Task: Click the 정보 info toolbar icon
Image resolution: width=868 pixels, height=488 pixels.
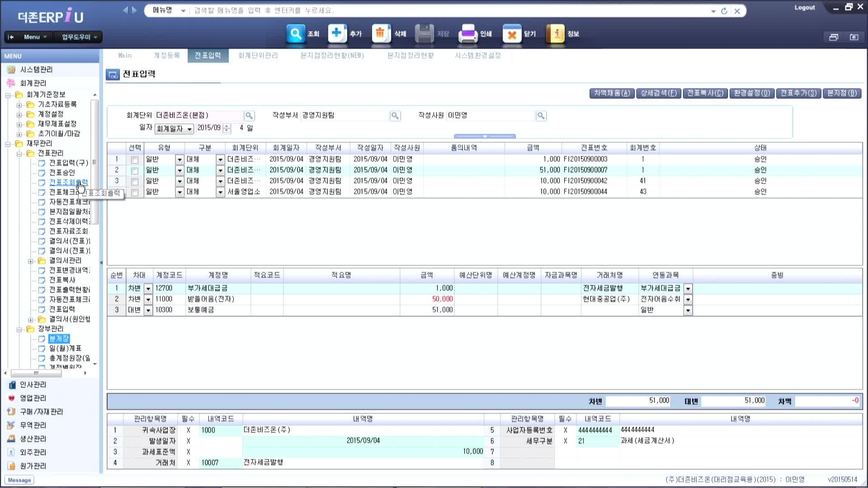Action: (556, 33)
